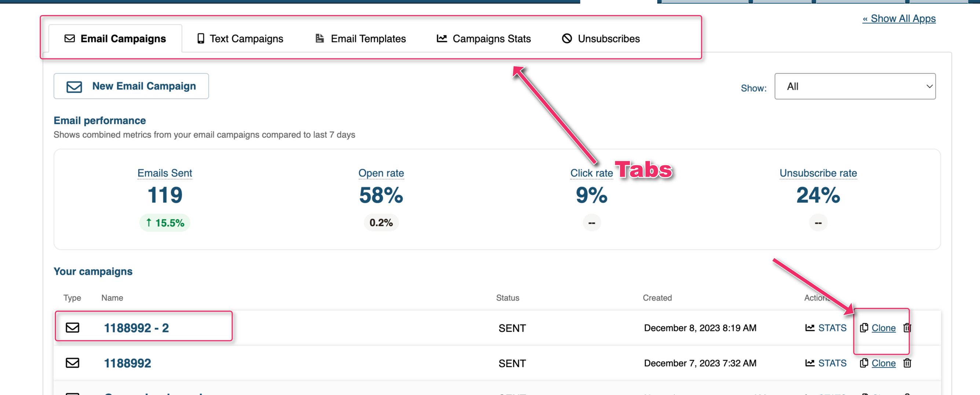Open the Email Templates tab
The width and height of the screenshot is (980, 395).
pos(361,39)
